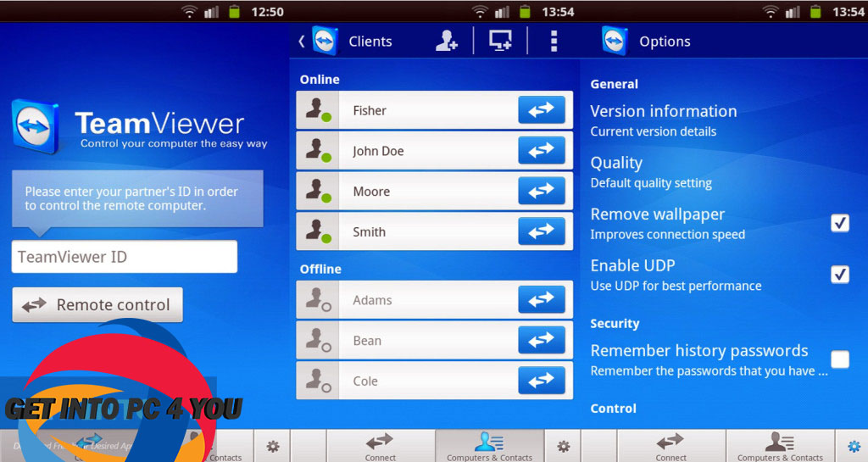Image resolution: width=868 pixels, height=462 pixels.
Task: Connect to John Doe using arrow button
Action: point(542,150)
